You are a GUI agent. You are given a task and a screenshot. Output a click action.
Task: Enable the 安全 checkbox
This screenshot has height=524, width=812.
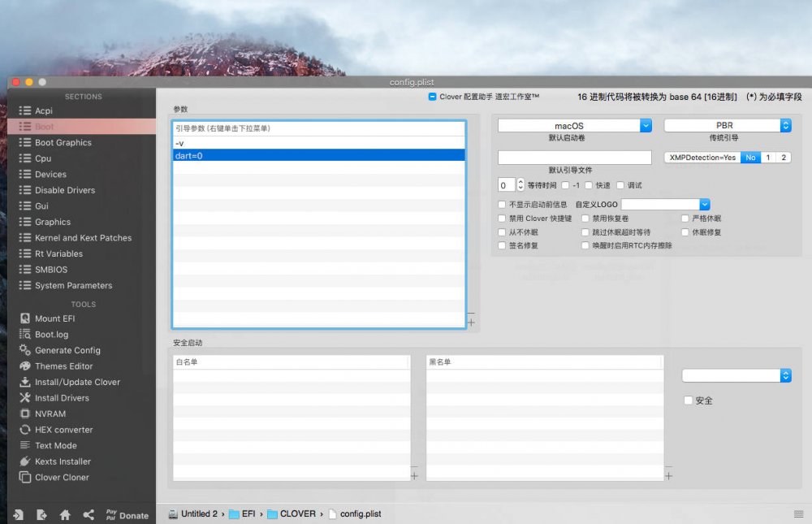click(689, 401)
